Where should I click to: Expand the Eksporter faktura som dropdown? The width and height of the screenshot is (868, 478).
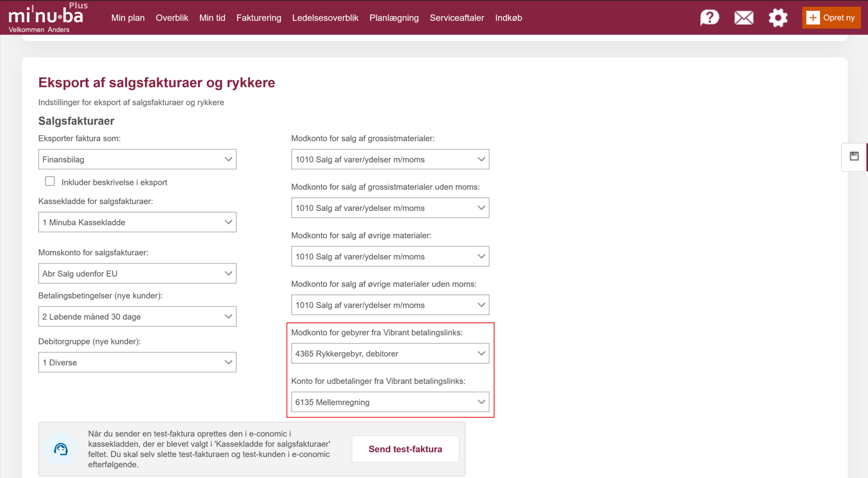tap(137, 160)
